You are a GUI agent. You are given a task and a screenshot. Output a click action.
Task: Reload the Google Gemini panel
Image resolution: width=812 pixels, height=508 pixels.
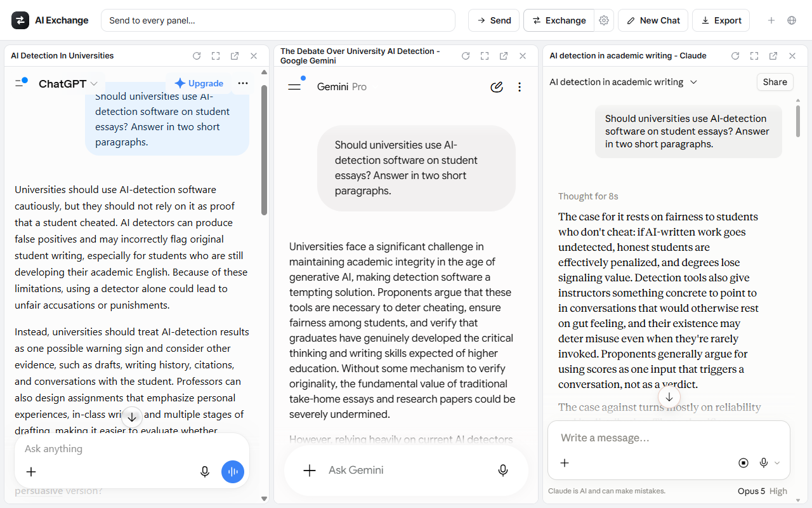(x=466, y=56)
